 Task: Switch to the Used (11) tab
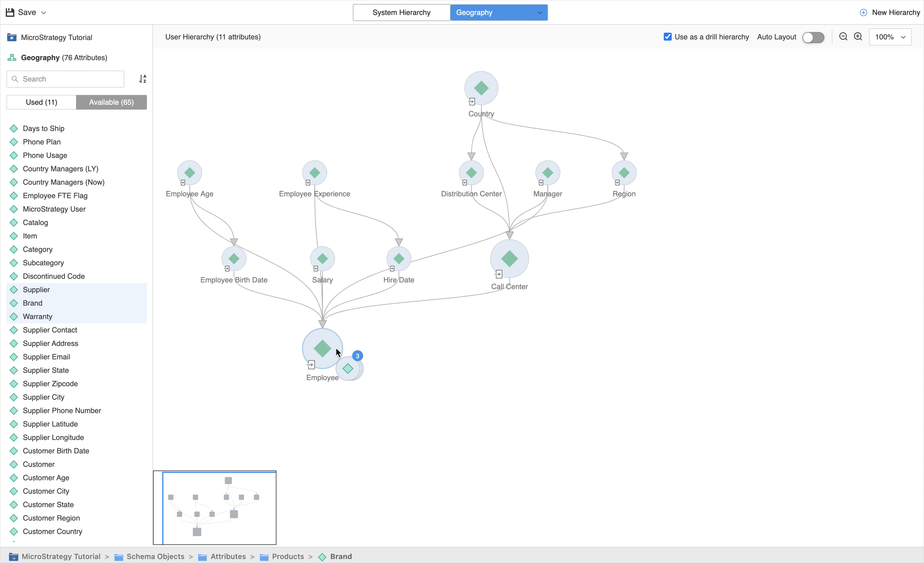click(x=41, y=102)
